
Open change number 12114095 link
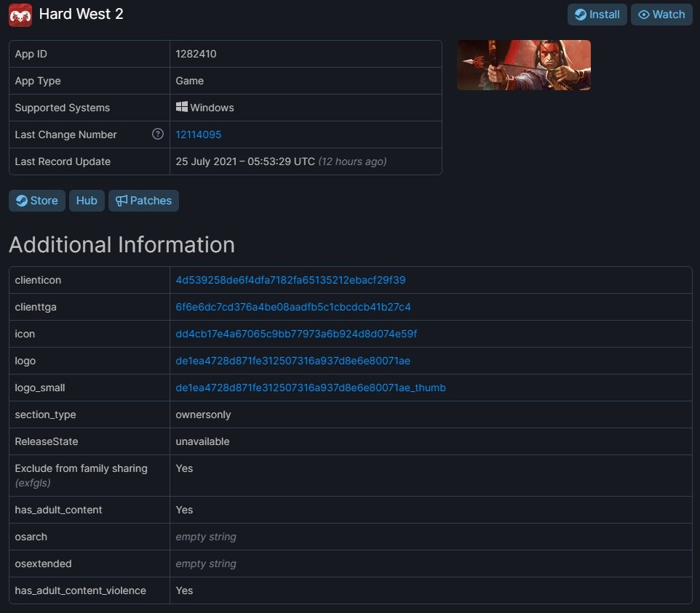(x=198, y=135)
